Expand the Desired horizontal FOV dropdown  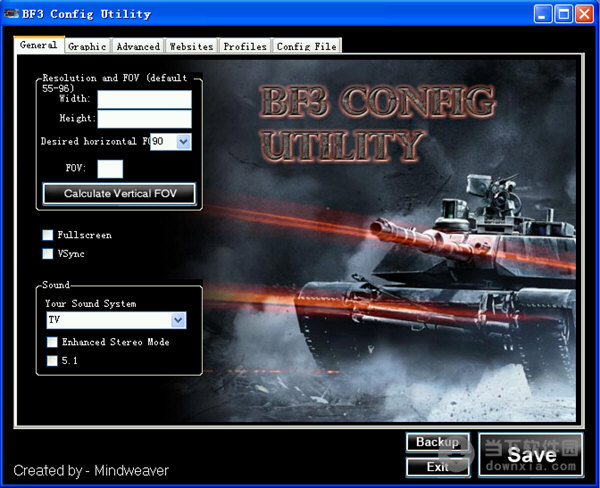click(x=183, y=142)
